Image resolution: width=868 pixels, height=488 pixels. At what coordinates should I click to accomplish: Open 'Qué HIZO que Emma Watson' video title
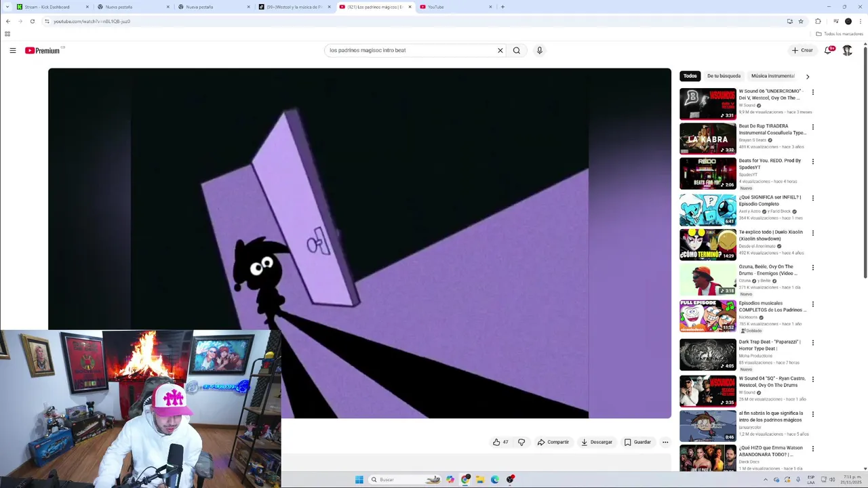(771, 451)
